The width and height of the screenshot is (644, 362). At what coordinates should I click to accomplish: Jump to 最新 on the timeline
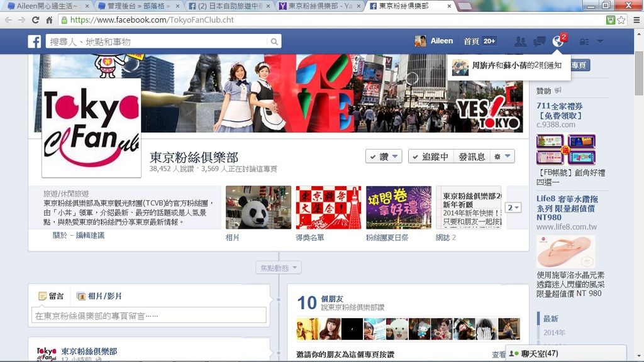click(550, 319)
